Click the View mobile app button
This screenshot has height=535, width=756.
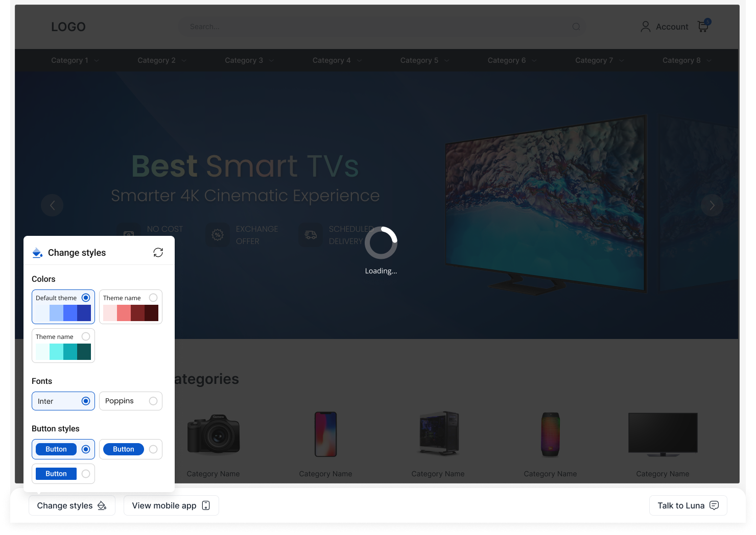(171, 505)
